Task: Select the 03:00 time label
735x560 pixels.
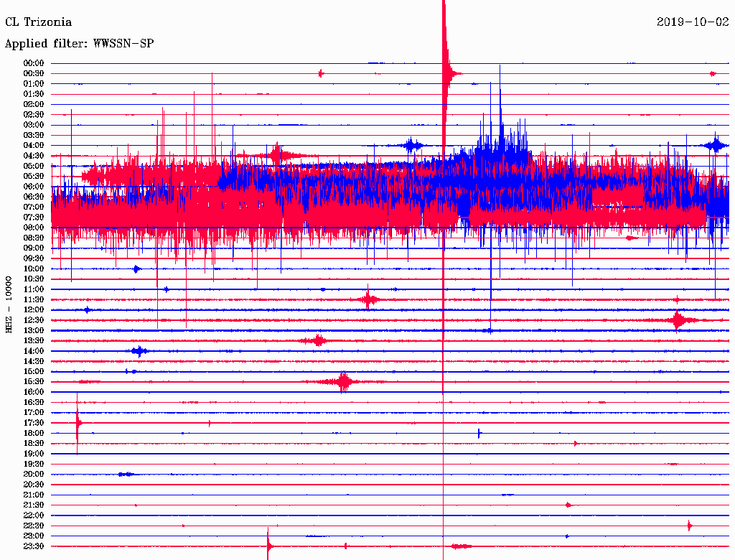Action: [x=34, y=125]
